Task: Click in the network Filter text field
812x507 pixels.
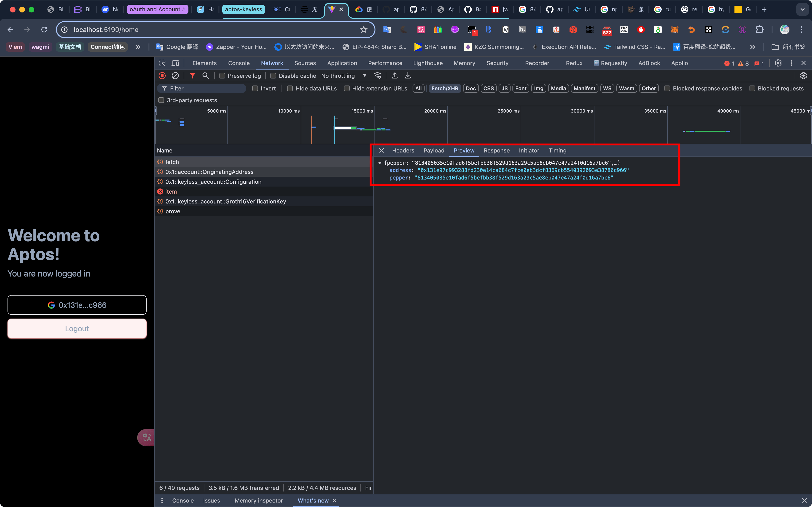Action: 202,89
